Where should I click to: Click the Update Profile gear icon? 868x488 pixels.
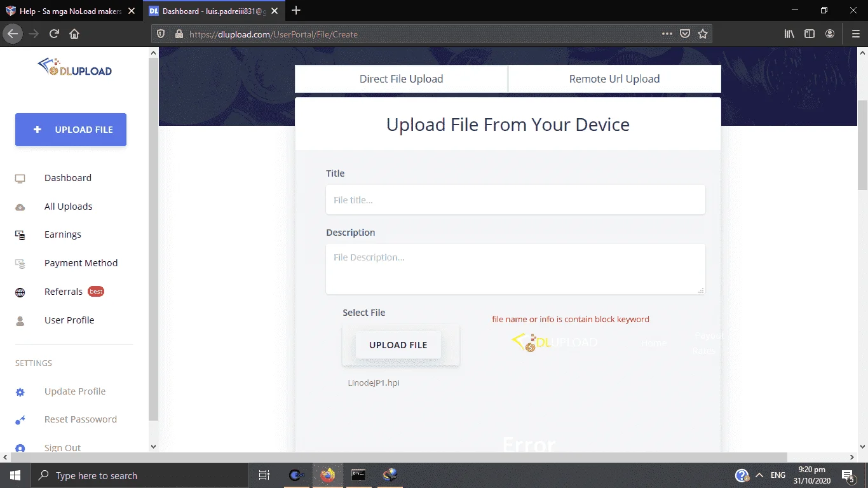(20, 392)
